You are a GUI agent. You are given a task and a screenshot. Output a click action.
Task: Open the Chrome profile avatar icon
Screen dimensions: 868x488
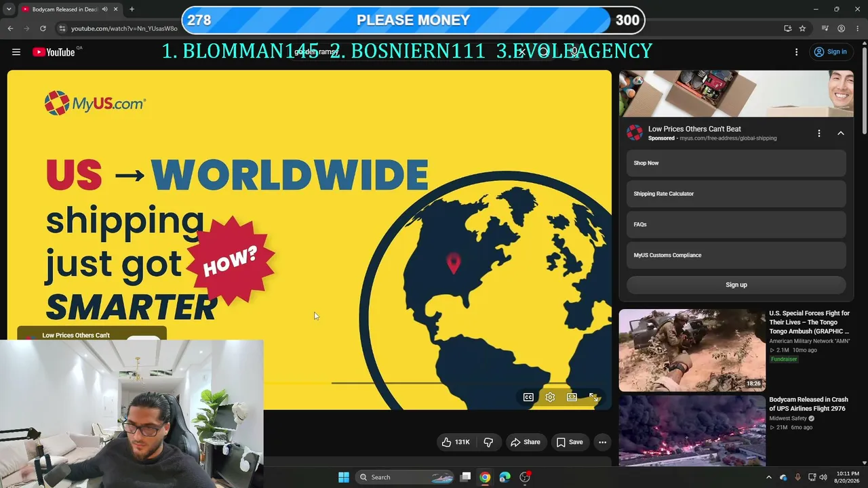[x=841, y=28]
